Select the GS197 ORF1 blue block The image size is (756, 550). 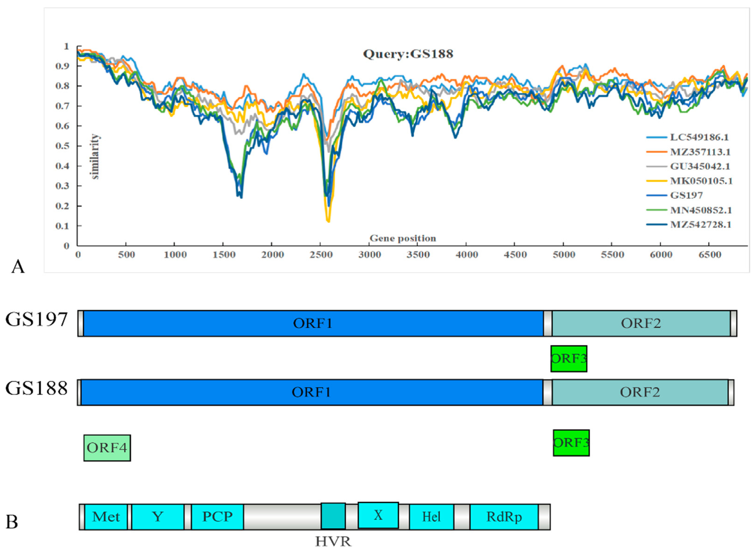[313, 323]
